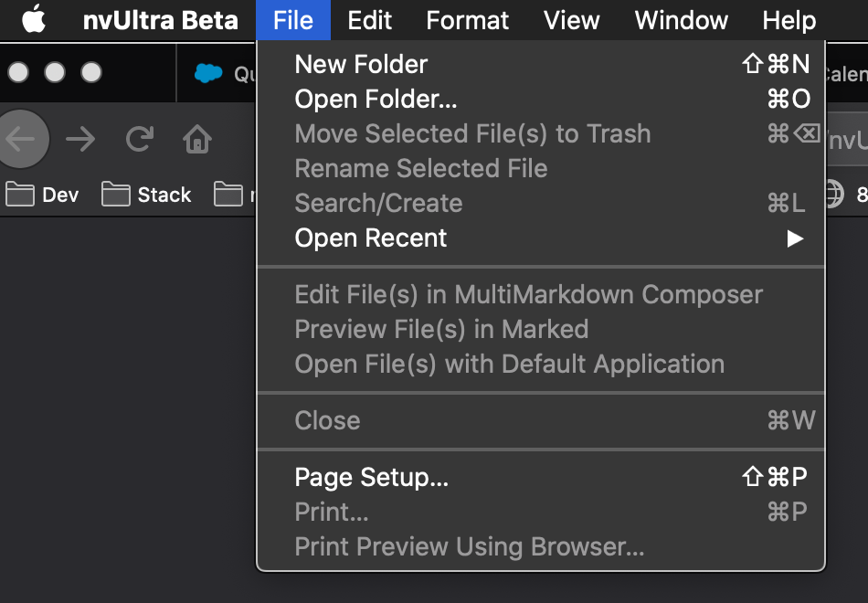
Task: Open the View menu
Action: pyautogui.click(x=572, y=20)
